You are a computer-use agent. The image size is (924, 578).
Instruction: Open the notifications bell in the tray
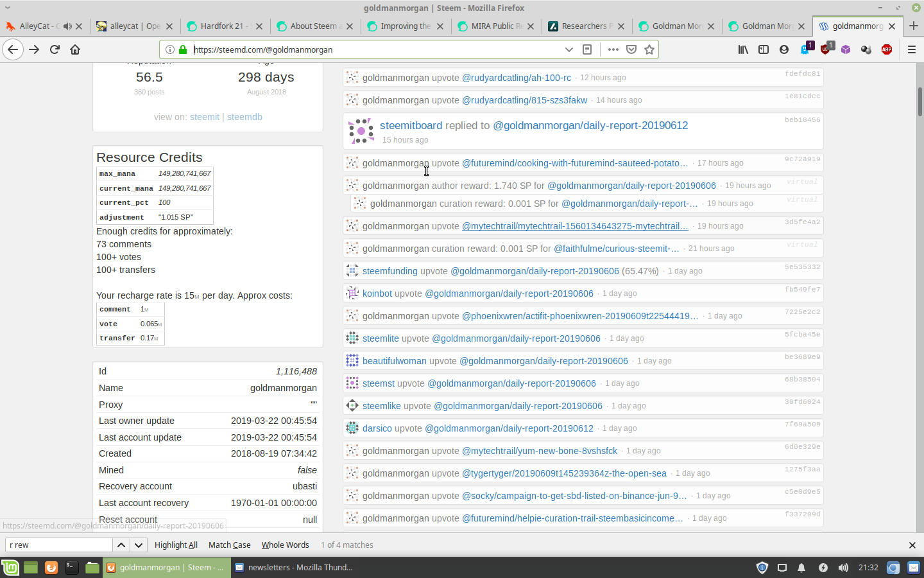tap(801, 568)
